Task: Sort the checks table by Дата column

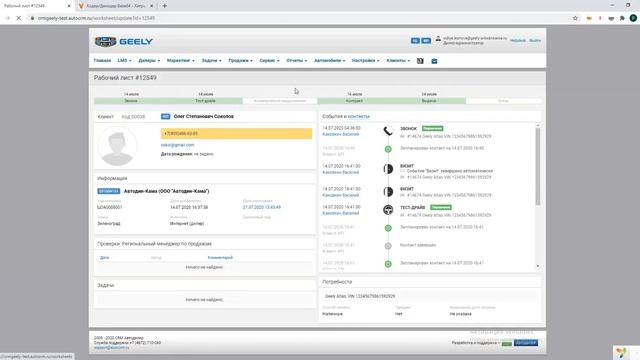Action: [x=104, y=258]
